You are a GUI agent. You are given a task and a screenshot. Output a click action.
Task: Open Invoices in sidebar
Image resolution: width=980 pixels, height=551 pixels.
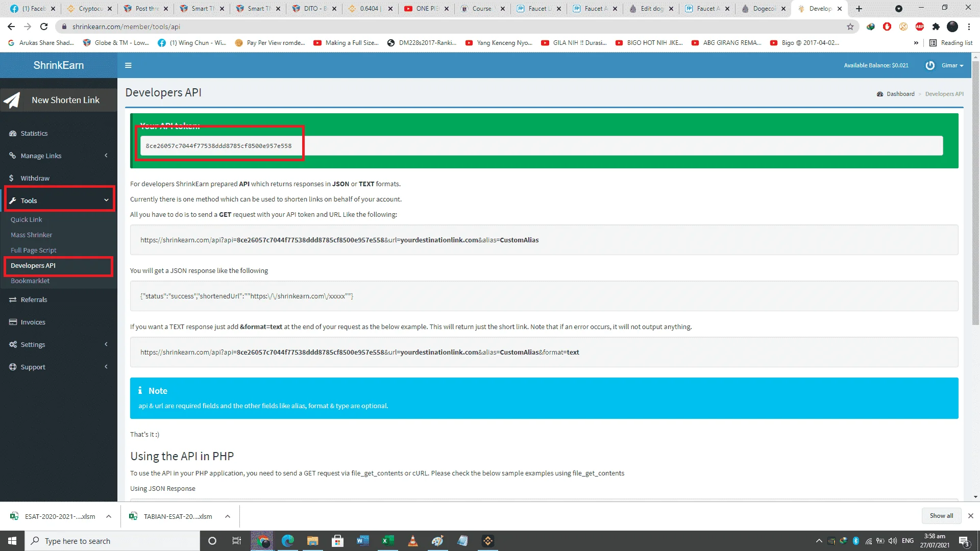33,322
